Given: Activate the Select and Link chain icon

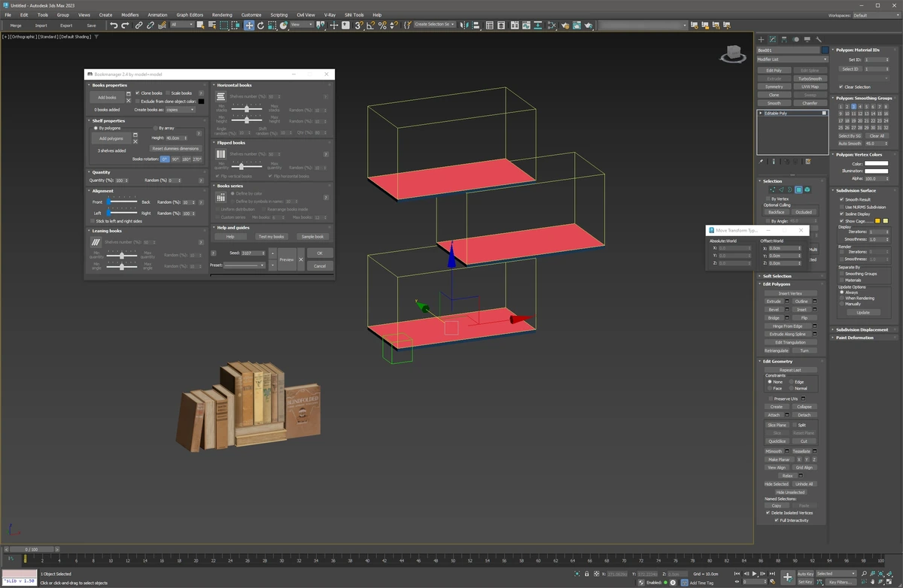Looking at the screenshot, I should pos(139,25).
